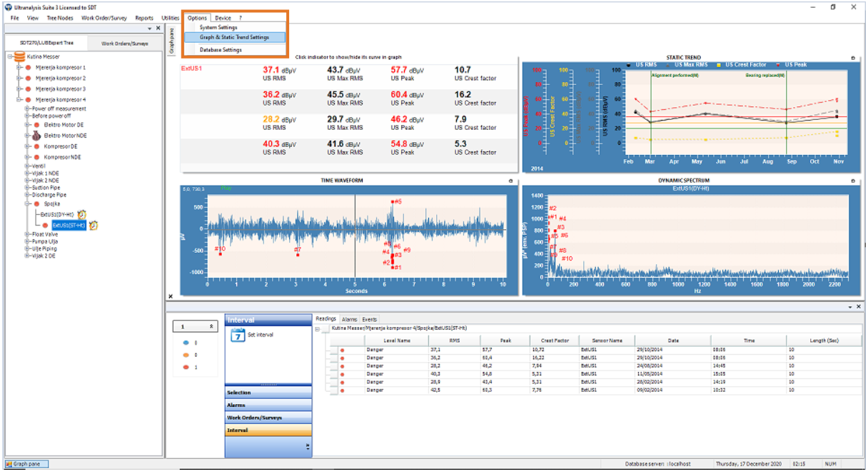Expand the Suction Pipe tree node
The height and width of the screenshot is (474, 868).
27,188
